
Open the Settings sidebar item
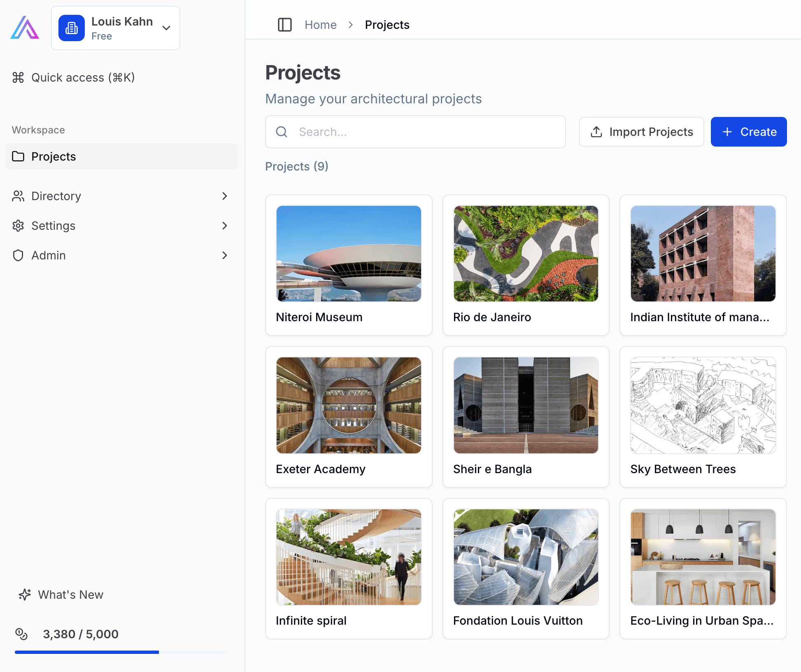(121, 226)
